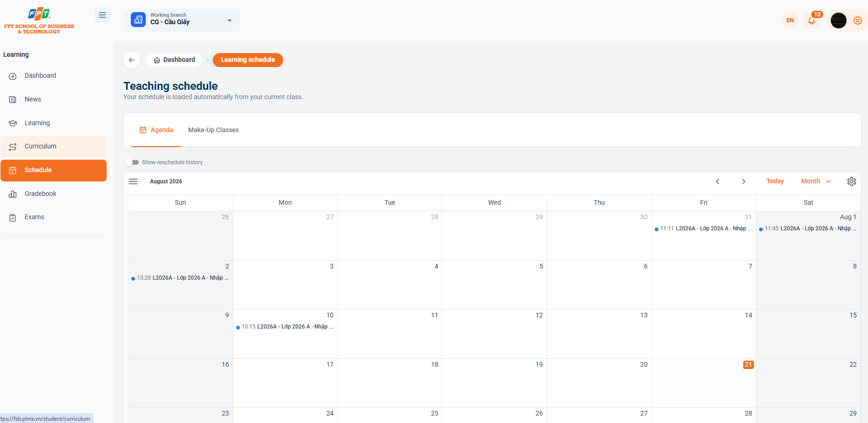The width and height of the screenshot is (868, 423).
Task: Toggle Show reschedule history switch
Action: 132,162
